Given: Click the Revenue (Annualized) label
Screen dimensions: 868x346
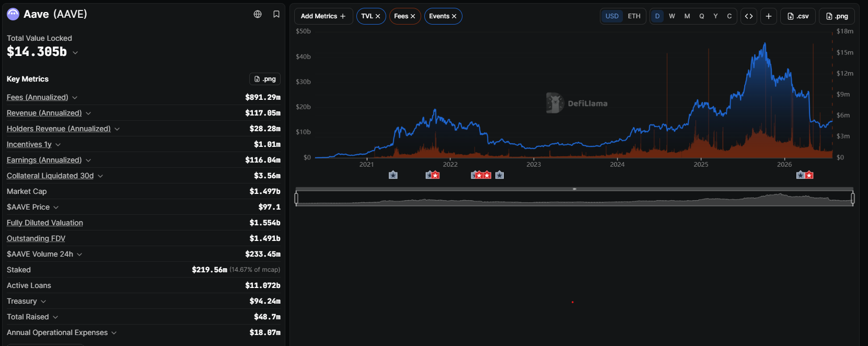Looking at the screenshot, I should click(44, 113).
